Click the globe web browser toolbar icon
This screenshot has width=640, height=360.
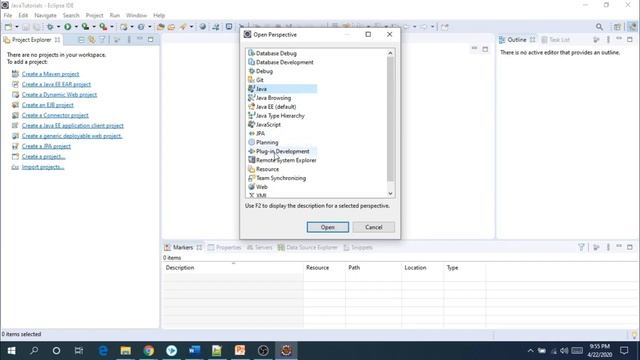[202, 27]
